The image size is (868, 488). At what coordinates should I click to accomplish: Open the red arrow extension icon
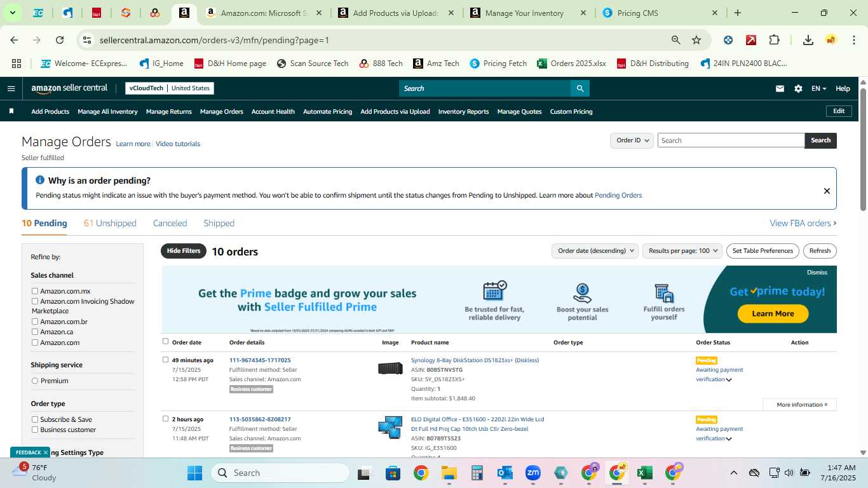751,40
